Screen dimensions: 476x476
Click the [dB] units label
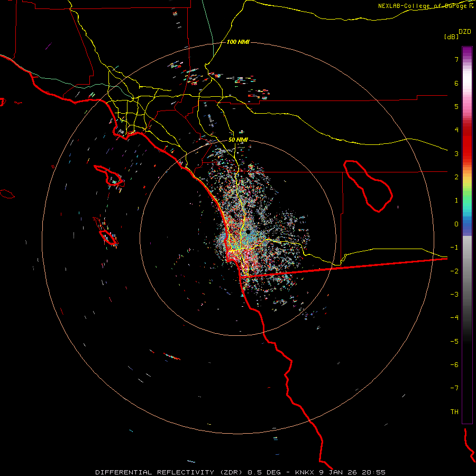point(451,36)
